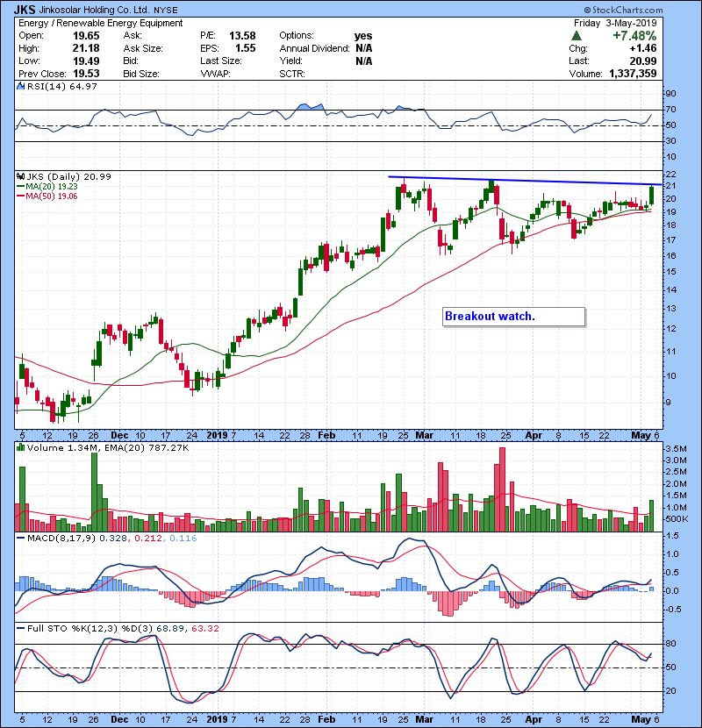Click the 22 price axis label
Screen dimensions: 702x728
click(670, 175)
